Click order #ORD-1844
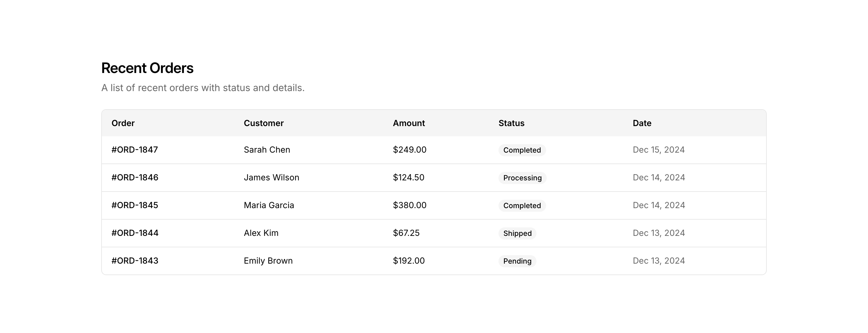This screenshot has height=333, width=868. [135, 233]
